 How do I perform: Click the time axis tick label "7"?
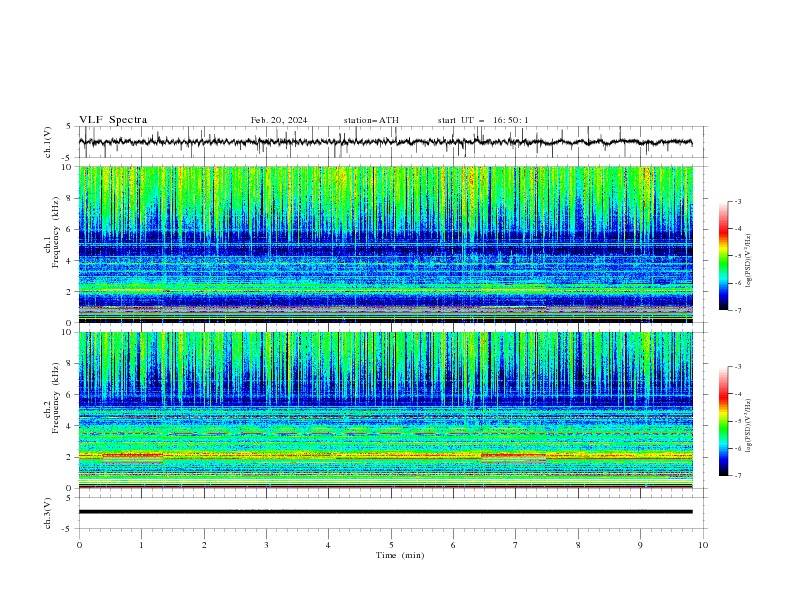(x=516, y=545)
